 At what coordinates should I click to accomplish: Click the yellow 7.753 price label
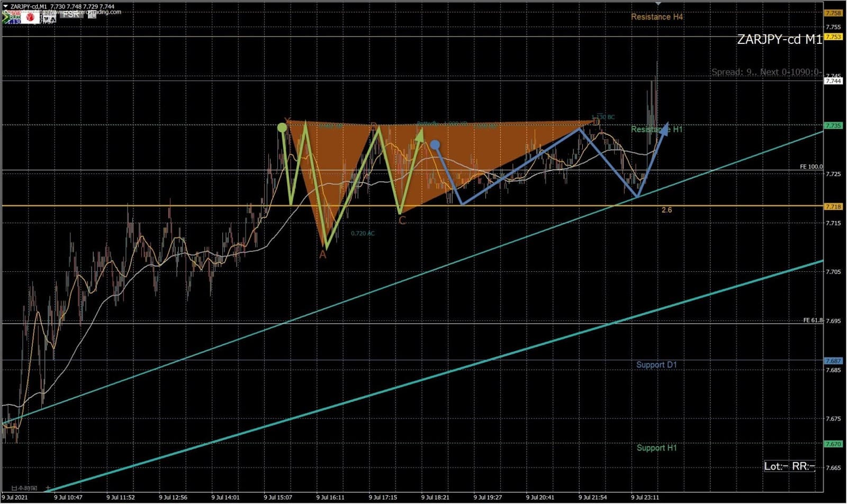833,36
